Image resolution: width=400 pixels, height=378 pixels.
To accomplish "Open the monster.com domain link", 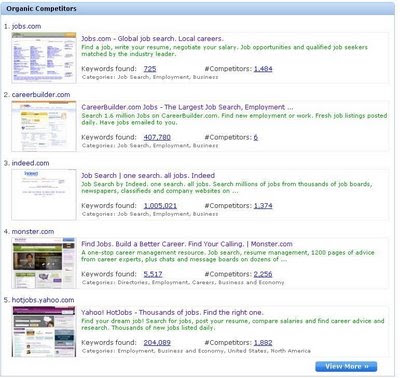I will tap(33, 232).
